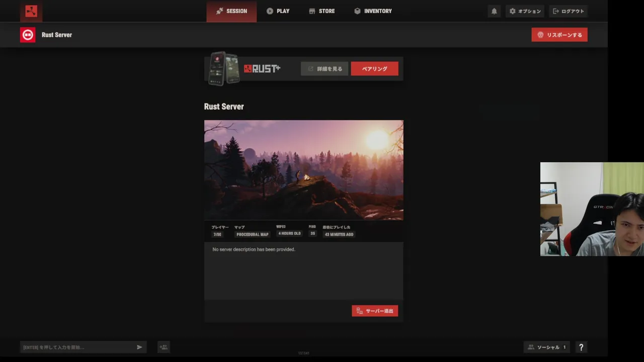This screenshot has width=644, height=362.
Task: Click the question mark help icon
Action: point(581,347)
